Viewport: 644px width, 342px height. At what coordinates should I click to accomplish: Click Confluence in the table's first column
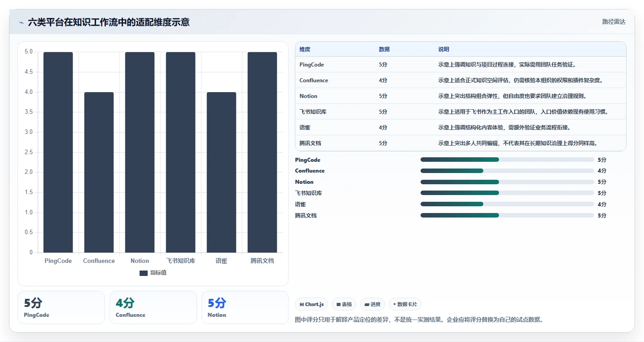[x=314, y=80]
